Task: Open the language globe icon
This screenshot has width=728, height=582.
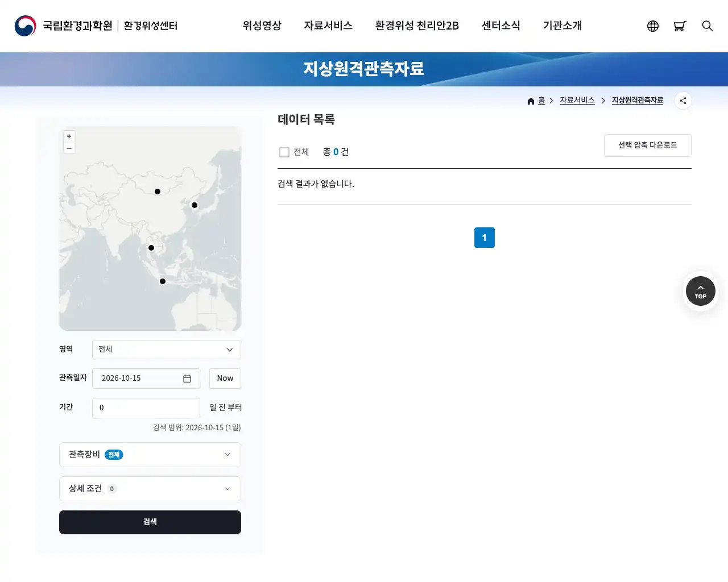Action: (653, 26)
